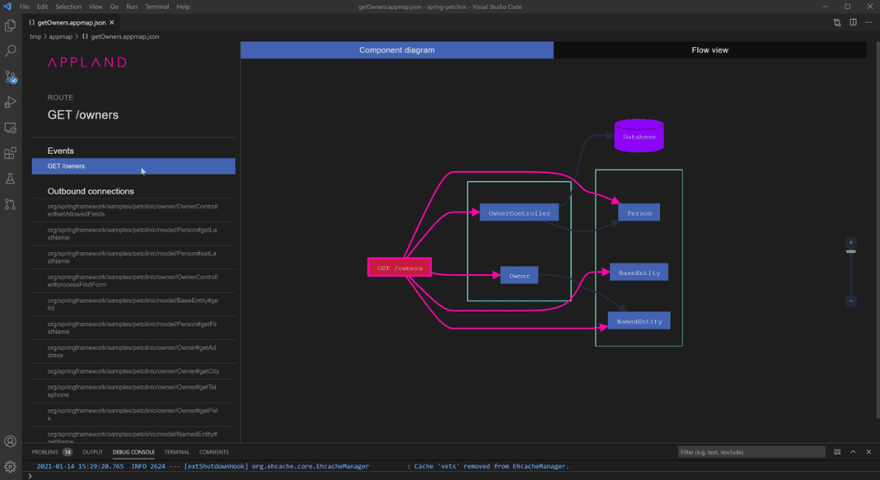This screenshot has height=480, width=880.
Task: Open the Testing flask view
Action: coord(10,179)
